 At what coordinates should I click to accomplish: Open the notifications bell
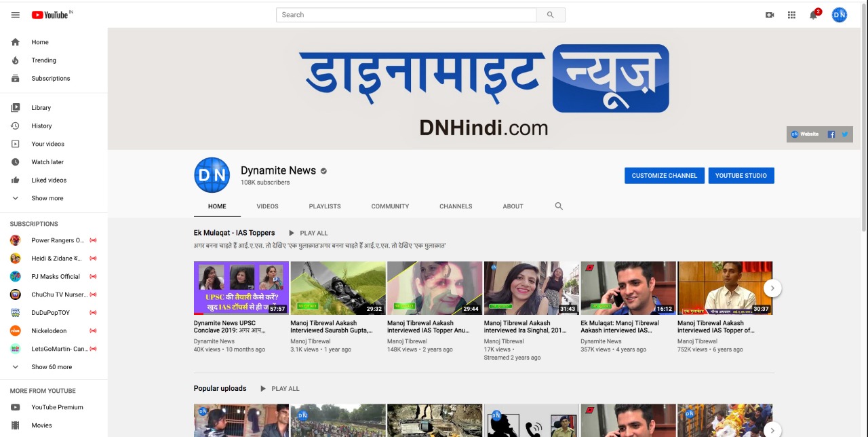pyautogui.click(x=814, y=15)
